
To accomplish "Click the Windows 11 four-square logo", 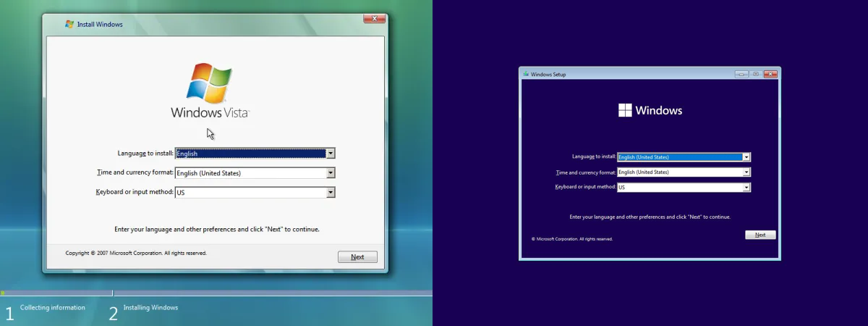I will tap(625, 110).
